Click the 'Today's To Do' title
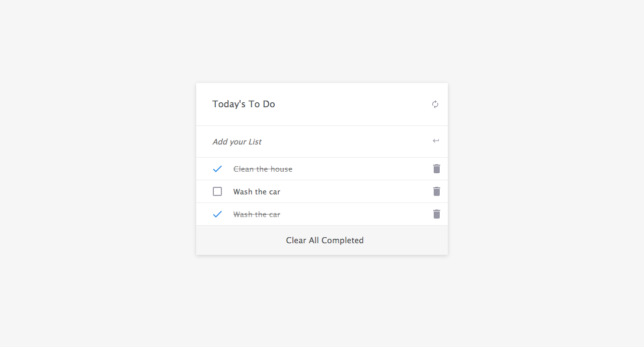This screenshot has width=644, height=347. click(x=244, y=104)
